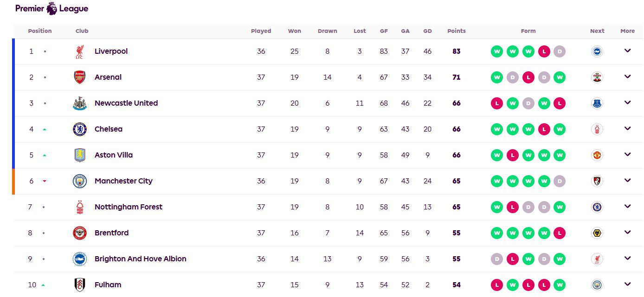The image size is (644, 297).
Task: Click Liverpool club crest icon
Action: pyautogui.click(x=80, y=51)
